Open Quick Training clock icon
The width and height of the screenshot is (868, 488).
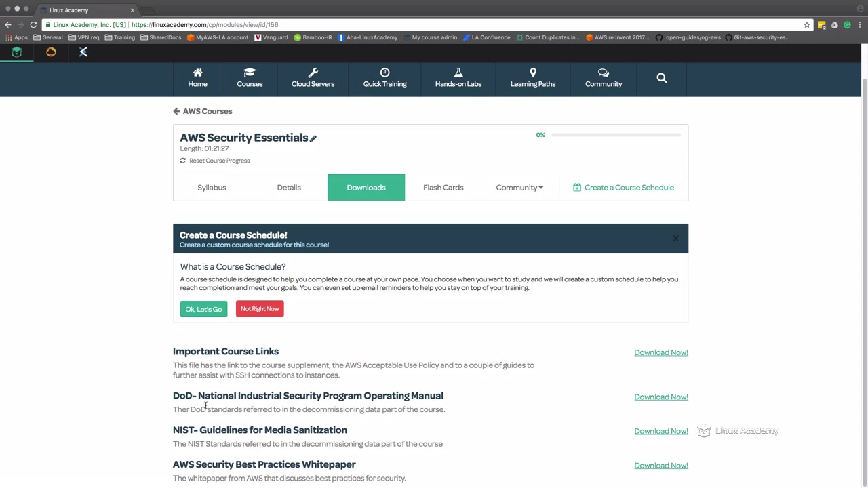coord(384,73)
